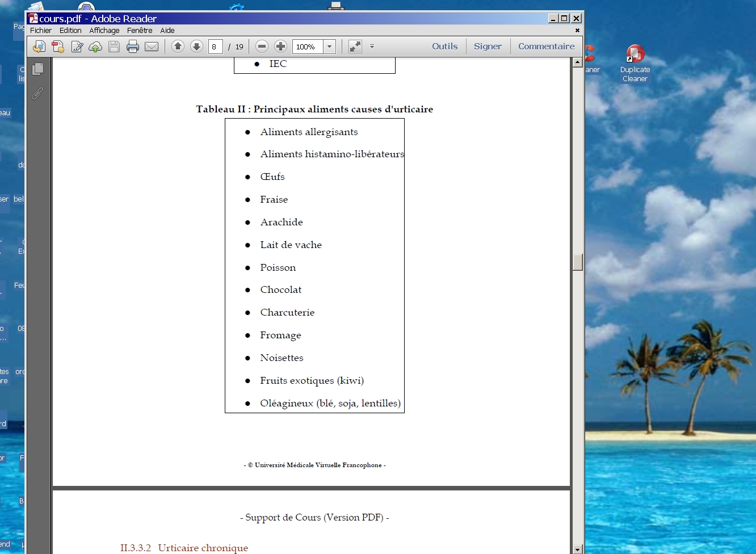Click the page number input field

(x=216, y=47)
